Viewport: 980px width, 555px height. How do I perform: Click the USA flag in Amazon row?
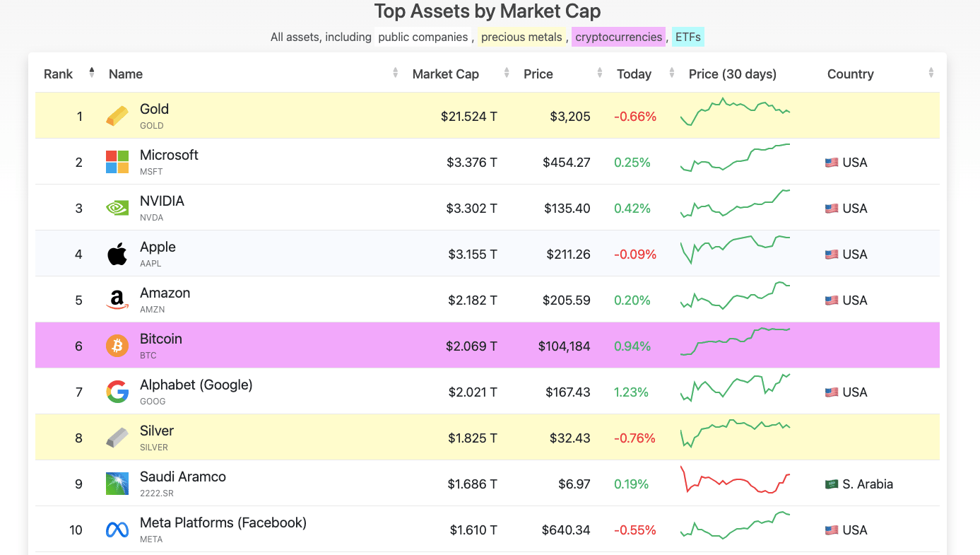832,300
